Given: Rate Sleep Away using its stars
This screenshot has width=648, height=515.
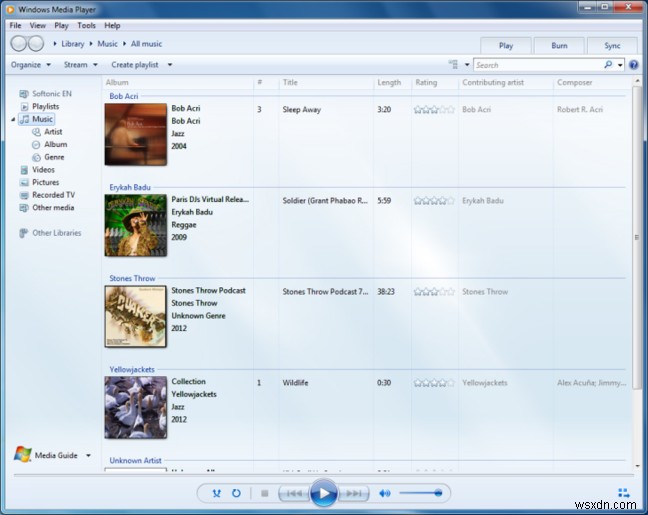Looking at the screenshot, I should tap(434, 110).
